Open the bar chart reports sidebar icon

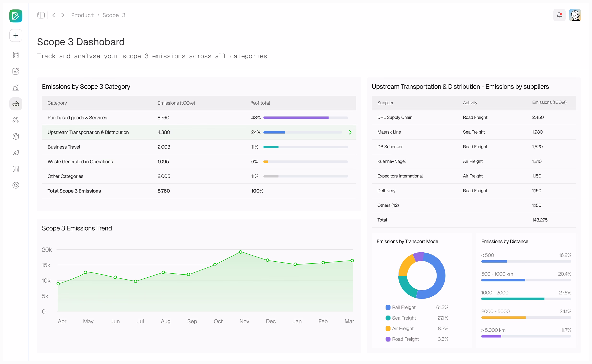point(16,169)
